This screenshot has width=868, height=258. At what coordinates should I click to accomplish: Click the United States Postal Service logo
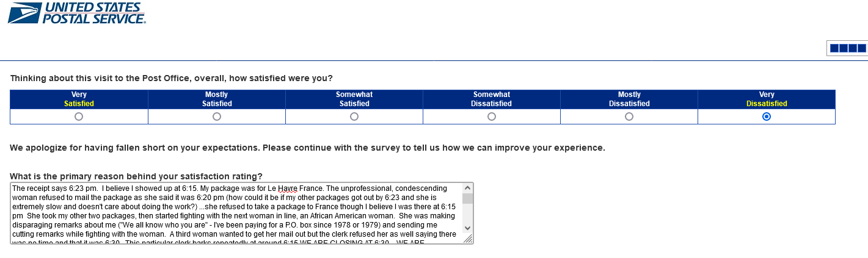(x=76, y=13)
